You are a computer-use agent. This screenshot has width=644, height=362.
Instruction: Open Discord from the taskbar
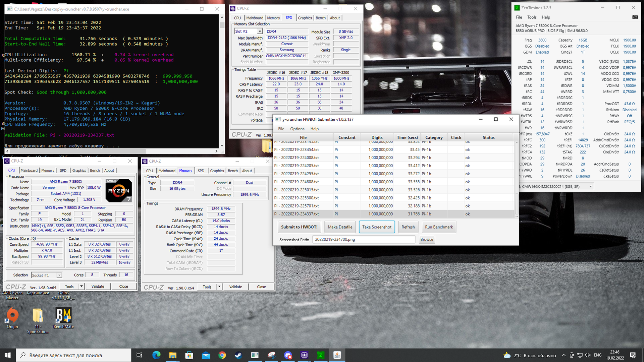pos(288,355)
